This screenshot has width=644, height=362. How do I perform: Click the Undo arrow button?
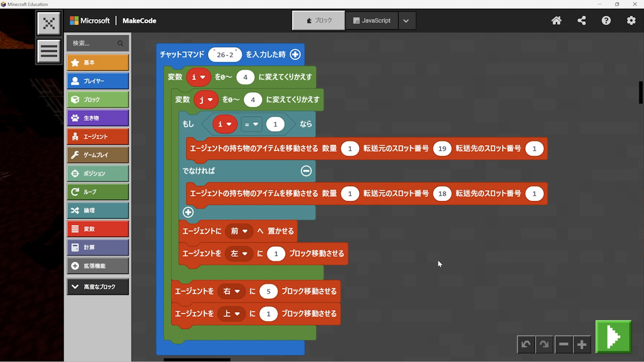pyautogui.click(x=526, y=344)
